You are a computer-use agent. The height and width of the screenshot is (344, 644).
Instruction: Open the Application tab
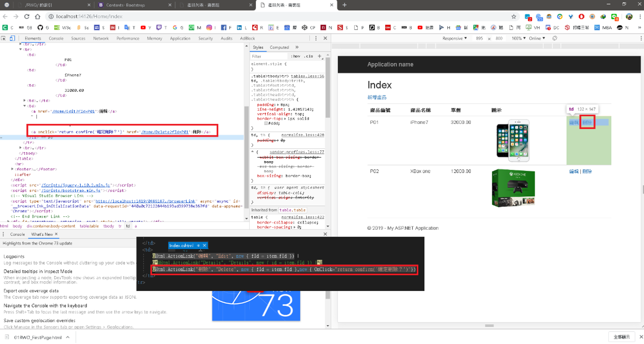(180, 38)
